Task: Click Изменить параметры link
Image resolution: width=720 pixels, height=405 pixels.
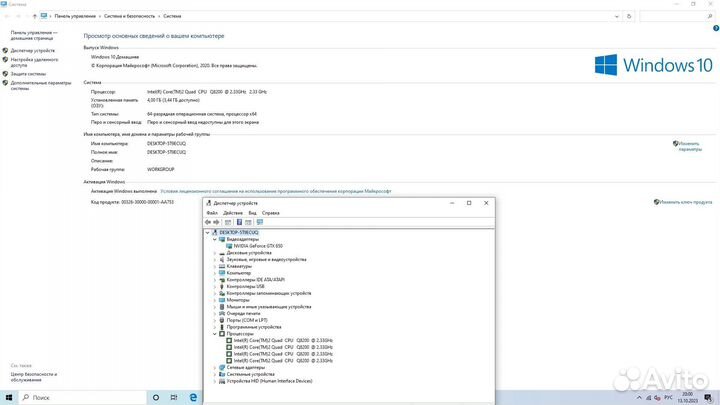Action: click(x=690, y=146)
